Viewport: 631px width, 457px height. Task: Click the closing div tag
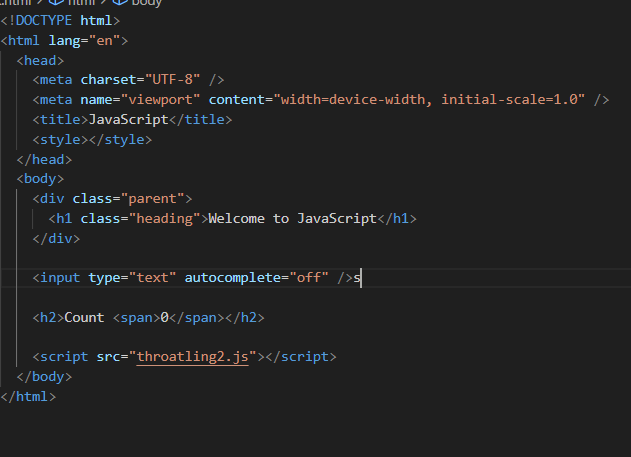pyautogui.click(x=56, y=239)
